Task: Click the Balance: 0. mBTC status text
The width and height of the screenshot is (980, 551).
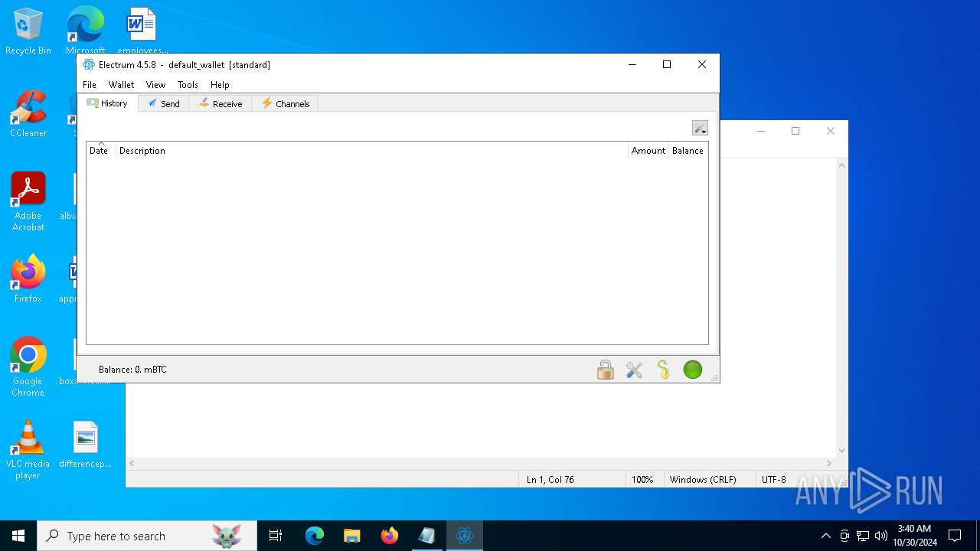Action: [x=132, y=370]
